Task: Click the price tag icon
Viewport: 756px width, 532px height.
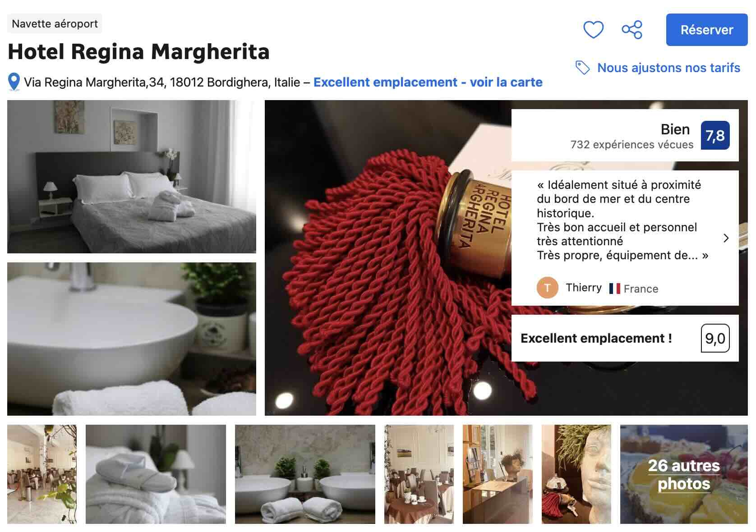Action: click(x=582, y=68)
